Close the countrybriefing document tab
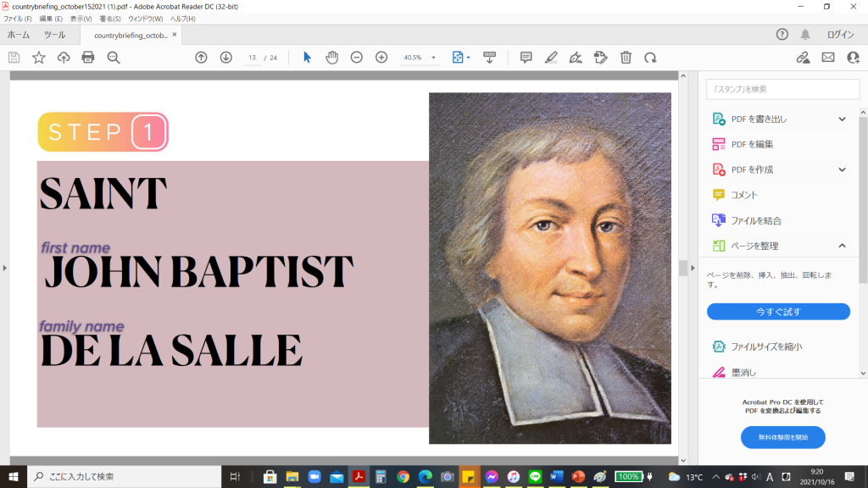 pyautogui.click(x=175, y=34)
